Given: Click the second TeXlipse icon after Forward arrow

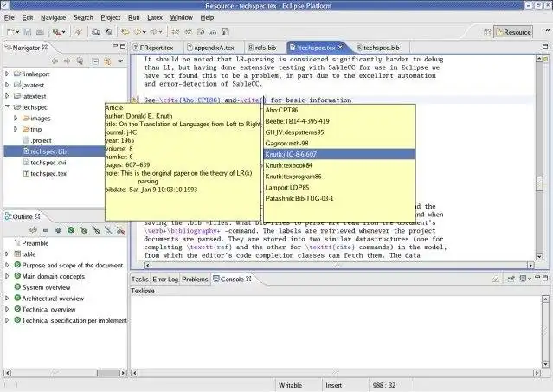Looking at the screenshot, I should tap(189, 32).
